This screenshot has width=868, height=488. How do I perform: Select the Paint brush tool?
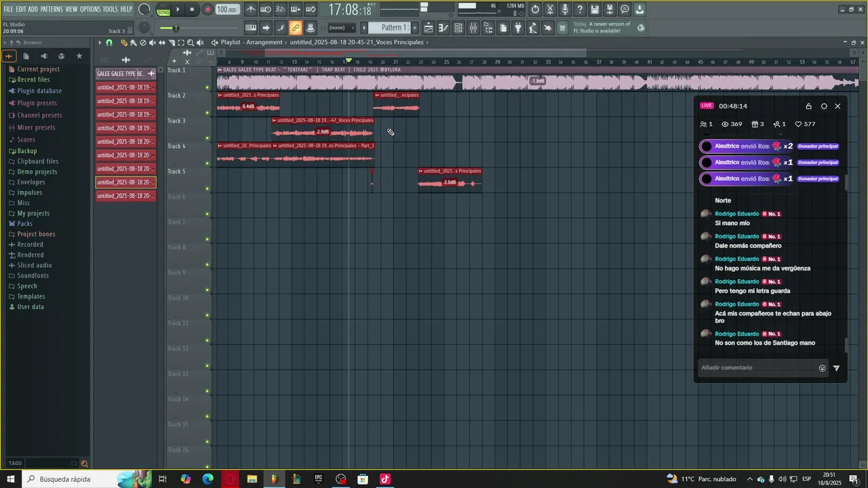click(x=133, y=42)
